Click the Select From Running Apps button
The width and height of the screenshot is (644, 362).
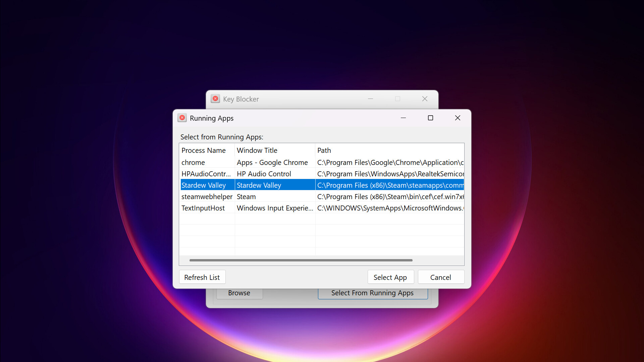coord(372,293)
